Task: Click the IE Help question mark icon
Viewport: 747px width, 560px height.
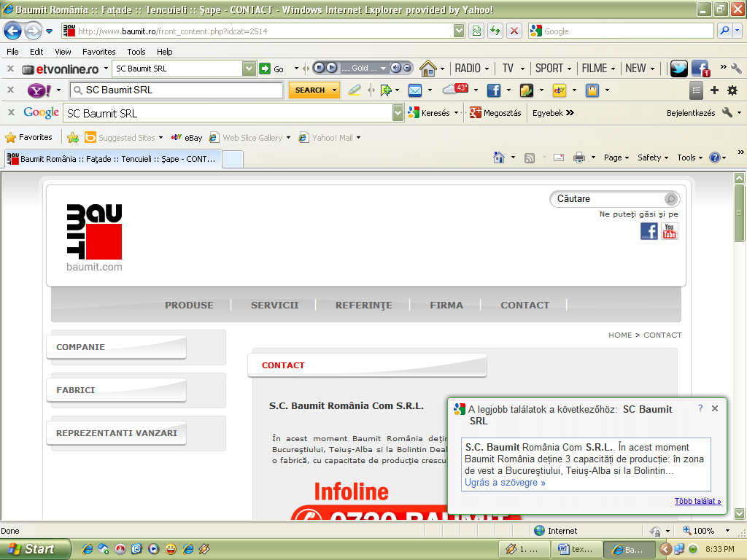Action: click(715, 157)
